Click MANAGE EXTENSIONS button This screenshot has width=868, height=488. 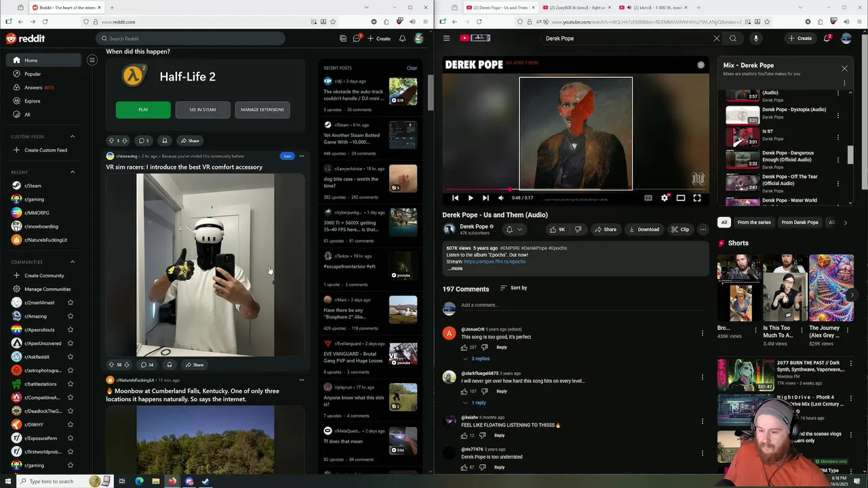262,110
